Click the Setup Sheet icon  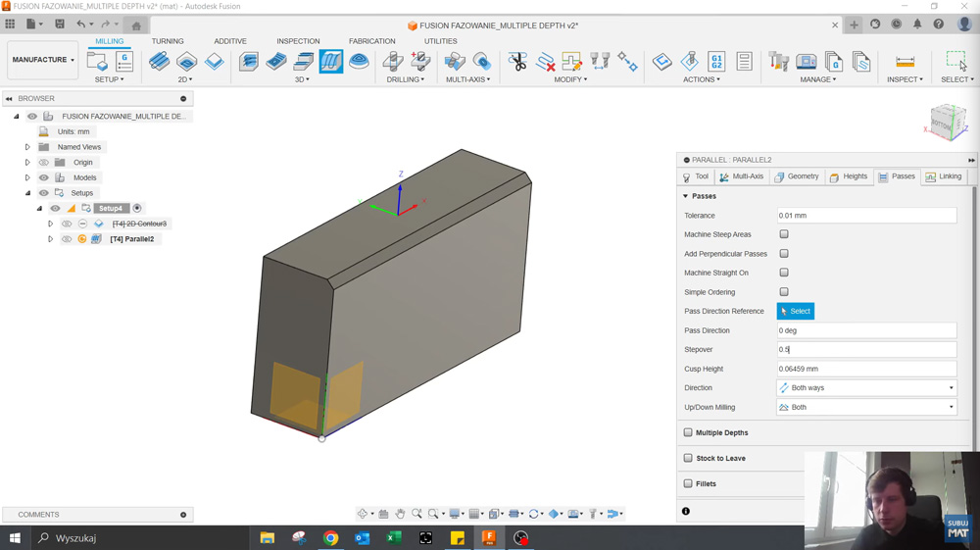coord(744,61)
